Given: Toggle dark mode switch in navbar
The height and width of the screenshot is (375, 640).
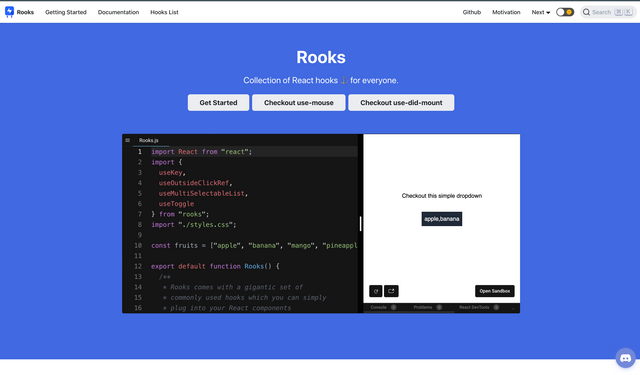Looking at the screenshot, I should point(565,12).
